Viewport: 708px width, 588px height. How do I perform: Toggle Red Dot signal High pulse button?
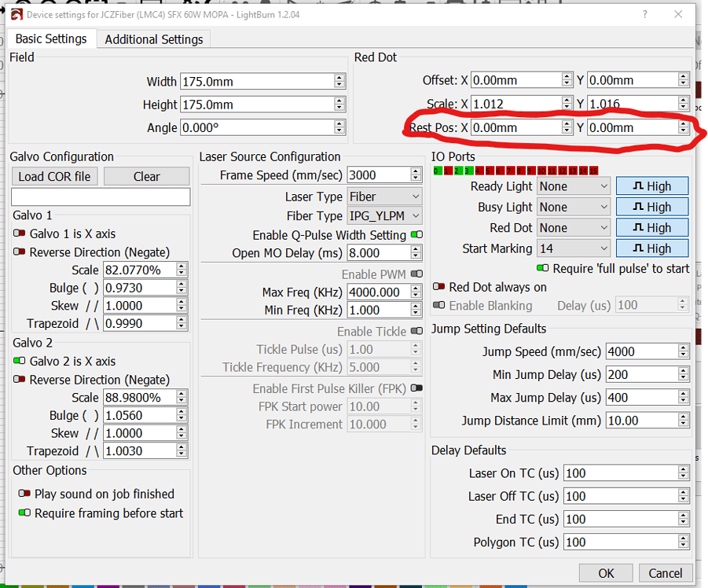(x=651, y=227)
